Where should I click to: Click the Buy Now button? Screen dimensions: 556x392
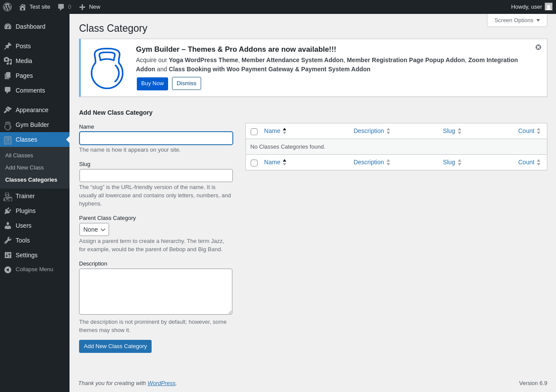(152, 83)
